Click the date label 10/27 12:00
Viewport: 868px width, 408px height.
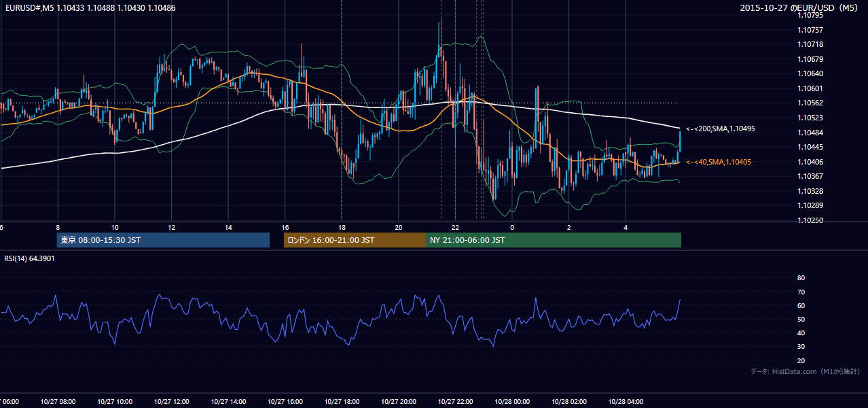click(171, 402)
